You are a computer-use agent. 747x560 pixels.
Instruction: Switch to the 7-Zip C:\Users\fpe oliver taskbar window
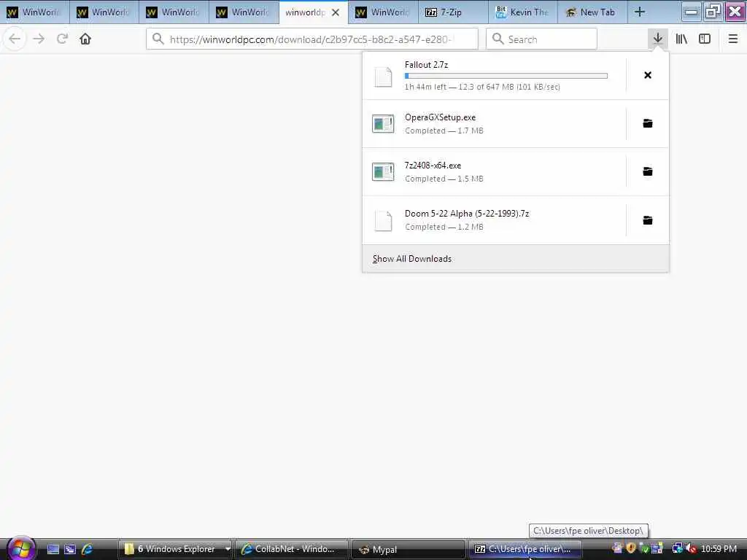click(x=524, y=549)
